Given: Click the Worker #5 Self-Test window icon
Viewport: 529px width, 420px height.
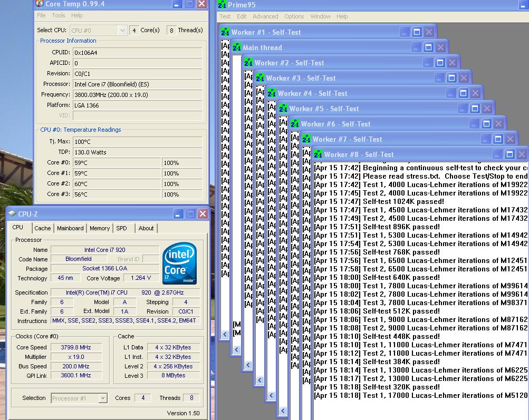Looking at the screenshot, I should [x=283, y=109].
